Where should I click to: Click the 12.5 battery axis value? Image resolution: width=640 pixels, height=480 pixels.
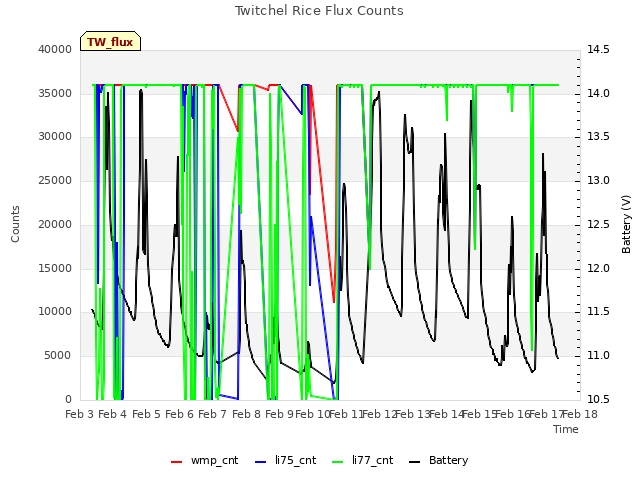tap(598, 224)
